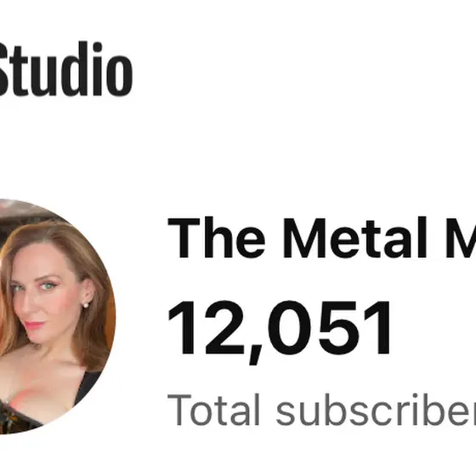
Task: Click the letter o ending the Studio logo
Action: [121, 76]
